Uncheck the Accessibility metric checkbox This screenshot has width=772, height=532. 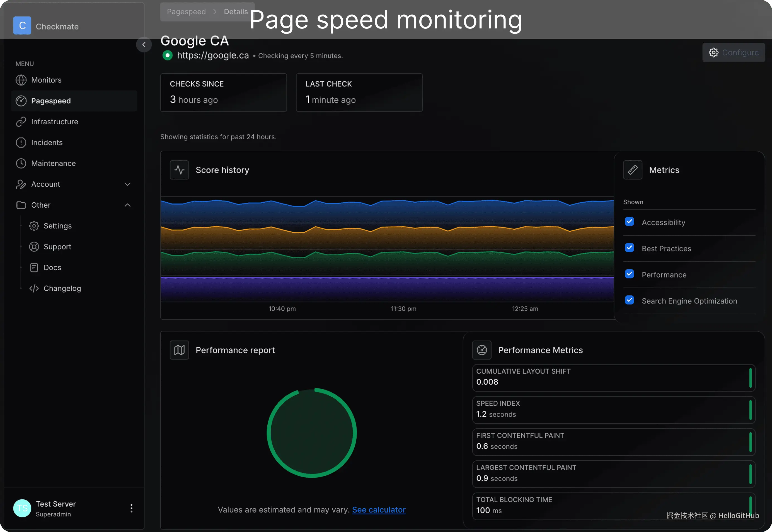click(629, 222)
